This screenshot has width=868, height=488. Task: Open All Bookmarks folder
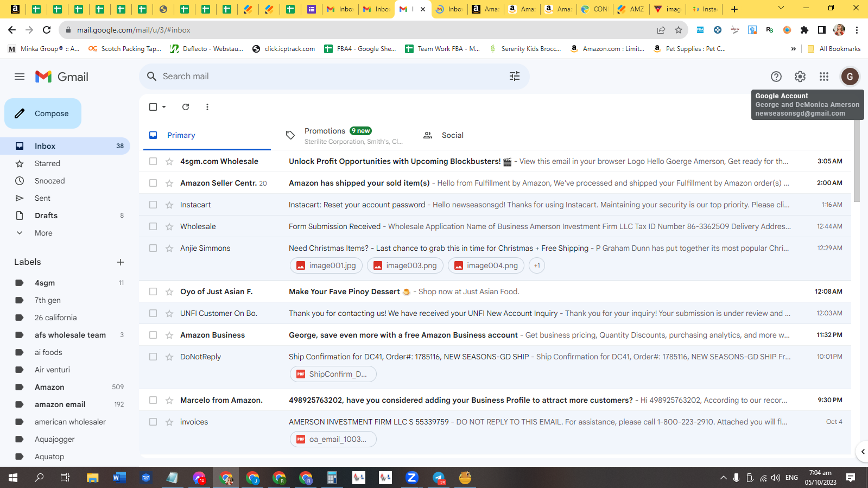(834, 49)
